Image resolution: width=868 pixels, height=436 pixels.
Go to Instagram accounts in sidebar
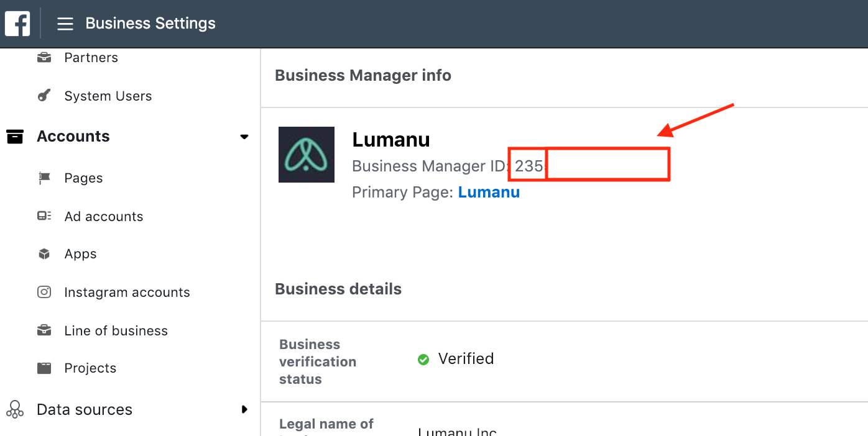[x=127, y=292]
